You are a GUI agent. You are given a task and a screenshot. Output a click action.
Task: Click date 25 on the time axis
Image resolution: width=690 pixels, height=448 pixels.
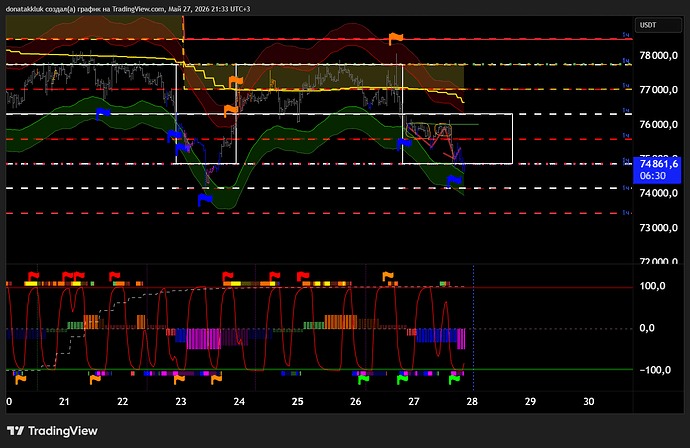[x=297, y=401]
